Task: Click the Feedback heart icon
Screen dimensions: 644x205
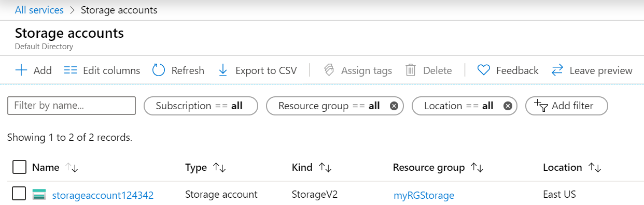Action: pyautogui.click(x=484, y=70)
